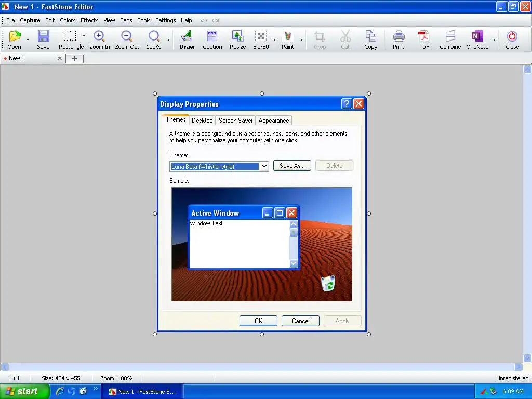Open the Tabs menu
The width and height of the screenshot is (532, 399).
[126, 20]
